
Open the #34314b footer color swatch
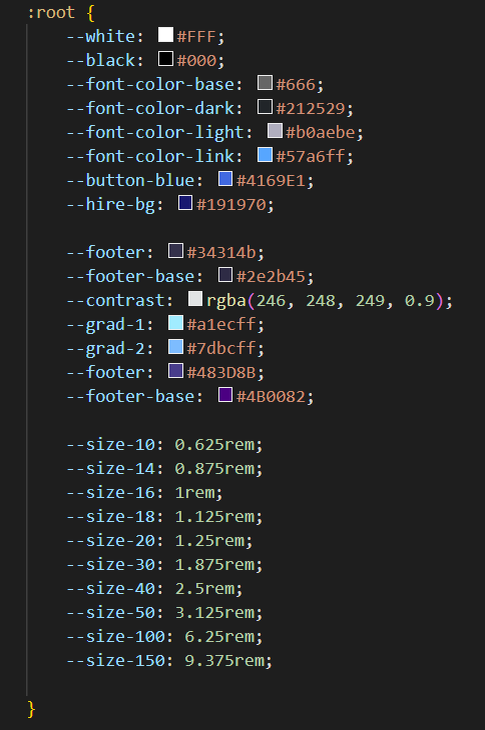point(175,250)
